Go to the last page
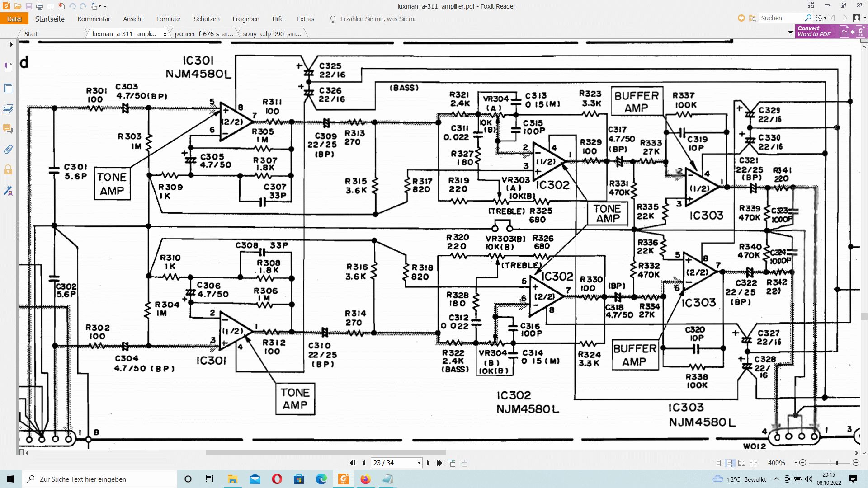868x488 pixels. [x=439, y=463]
